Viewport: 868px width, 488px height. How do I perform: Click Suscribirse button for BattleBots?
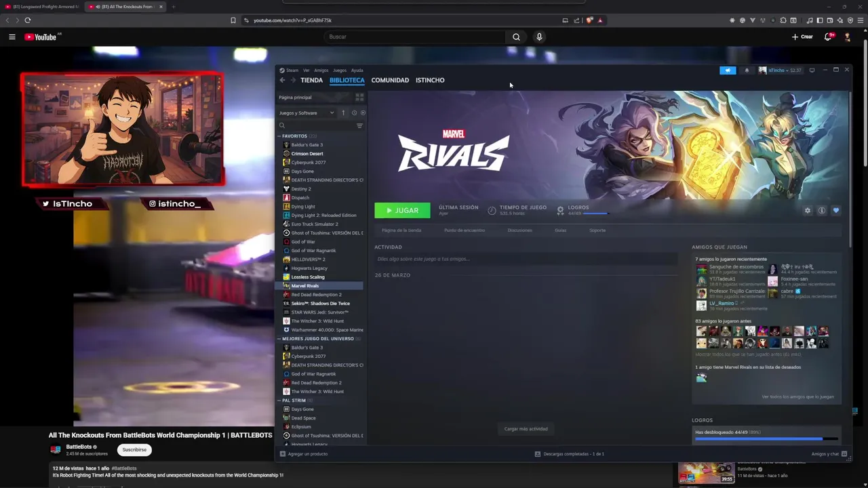134,449
